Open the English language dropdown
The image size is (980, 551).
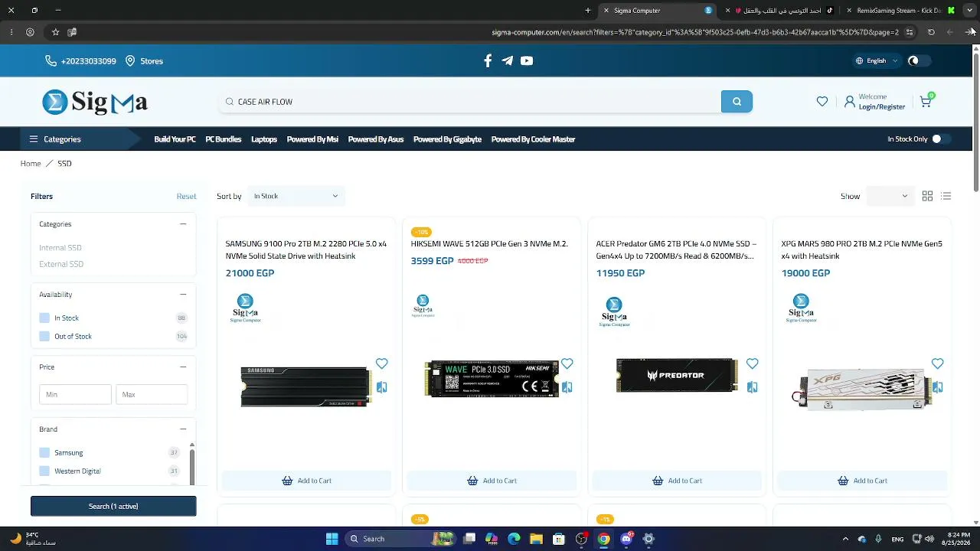tap(877, 61)
